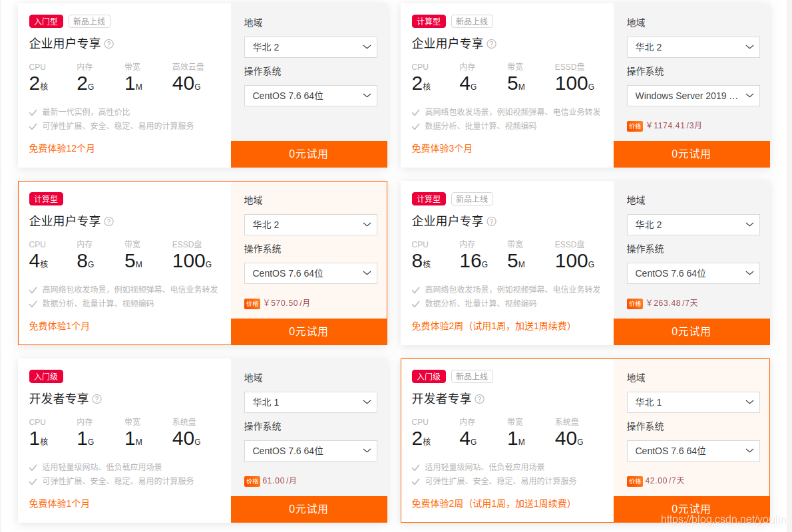Screen dimensions: 792x532
Task: Click the 价格 tag icon next to ¥1174.41/3月
Action: coord(635,126)
